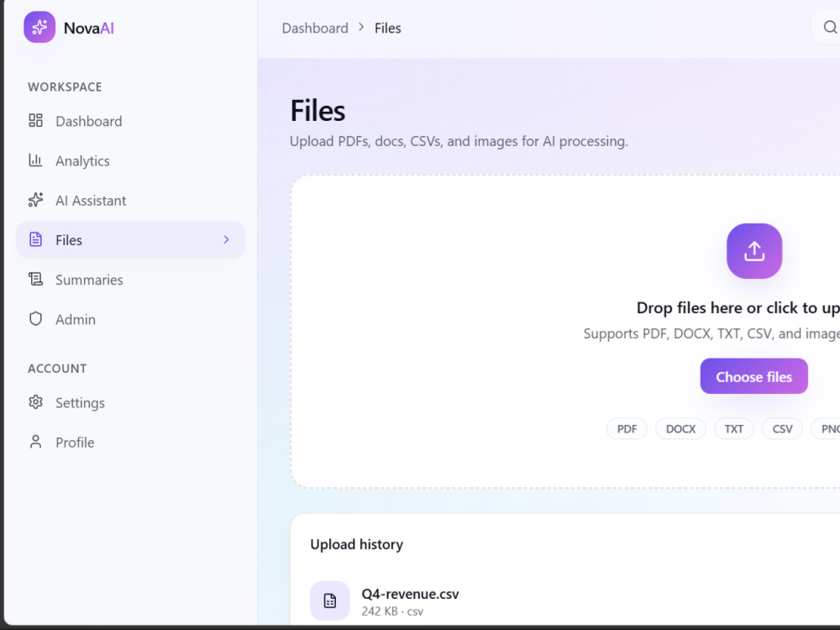Screen dimensions: 840x630
Task: Click the Upload history heading
Action: [357, 544]
